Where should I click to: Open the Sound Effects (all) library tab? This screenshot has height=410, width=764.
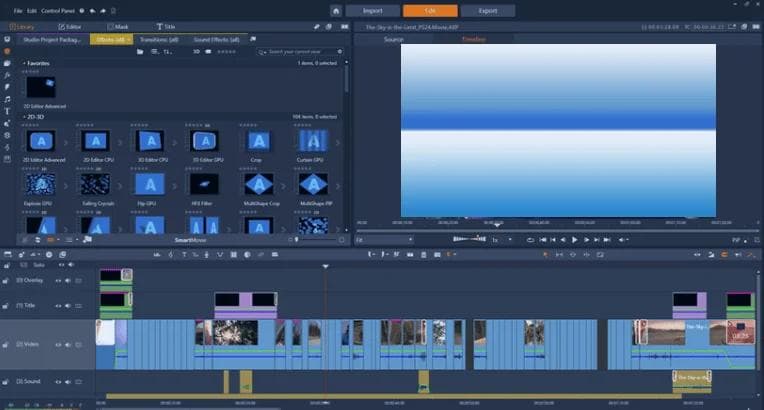tap(216, 39)
